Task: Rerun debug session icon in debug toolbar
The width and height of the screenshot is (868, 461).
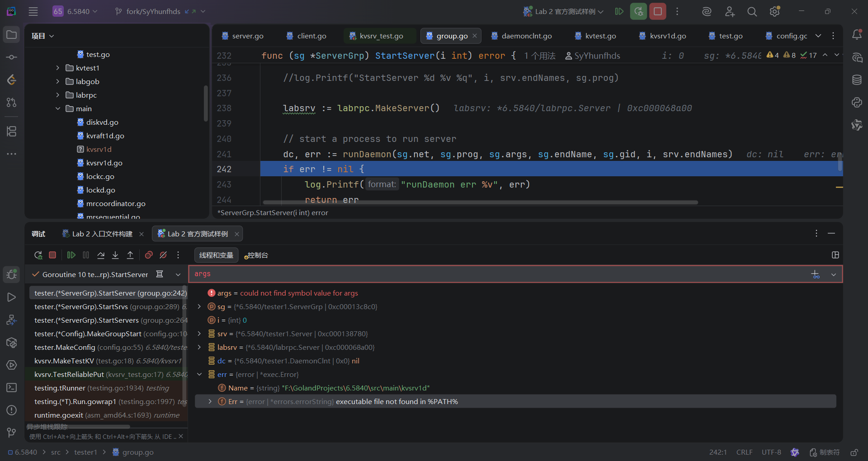Action: [38, 255]
